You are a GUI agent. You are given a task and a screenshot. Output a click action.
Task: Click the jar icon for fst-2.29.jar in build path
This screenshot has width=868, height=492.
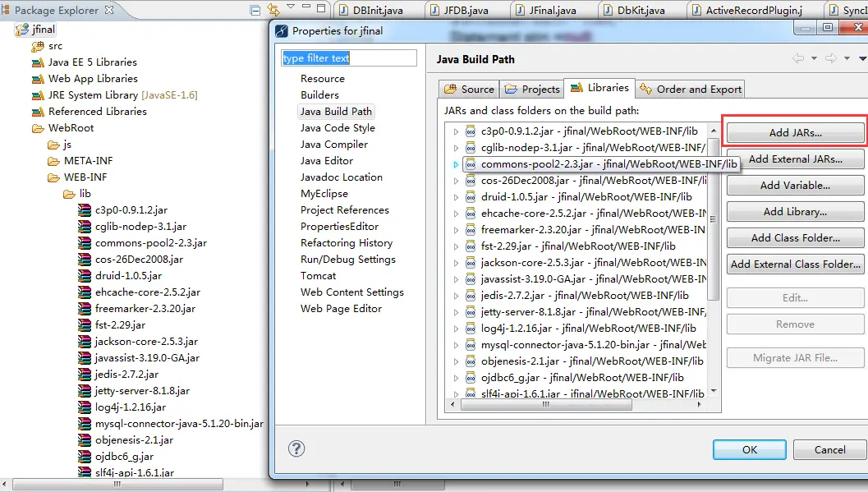(x=471, y=246)
